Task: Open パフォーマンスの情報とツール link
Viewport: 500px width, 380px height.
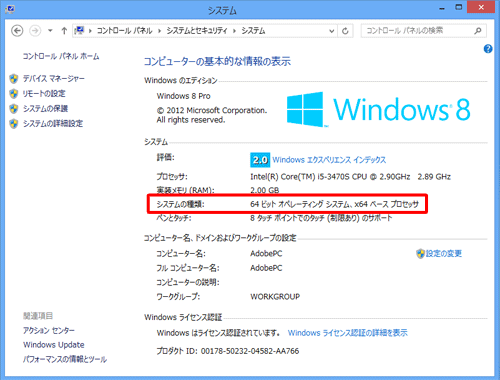Action: [x=65, y=359]
